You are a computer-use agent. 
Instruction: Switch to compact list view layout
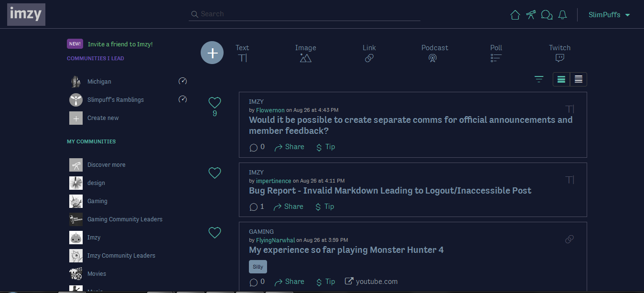click(x=579, y=79)
